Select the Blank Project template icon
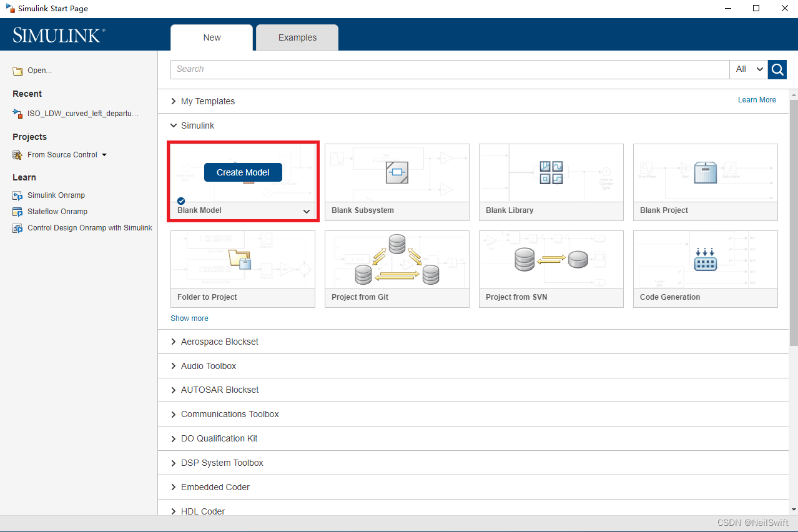This screenshot has width=798, height=532. pos(706,172)
